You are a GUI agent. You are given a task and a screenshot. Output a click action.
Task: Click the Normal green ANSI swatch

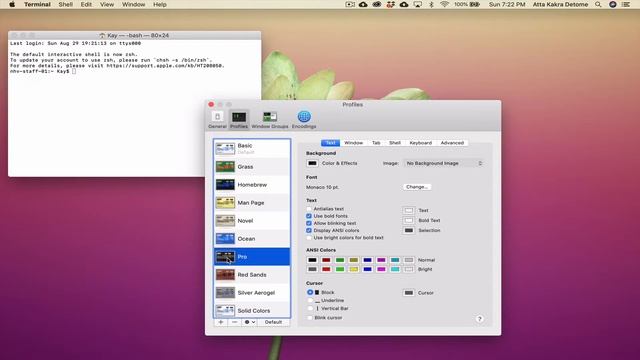340,260
